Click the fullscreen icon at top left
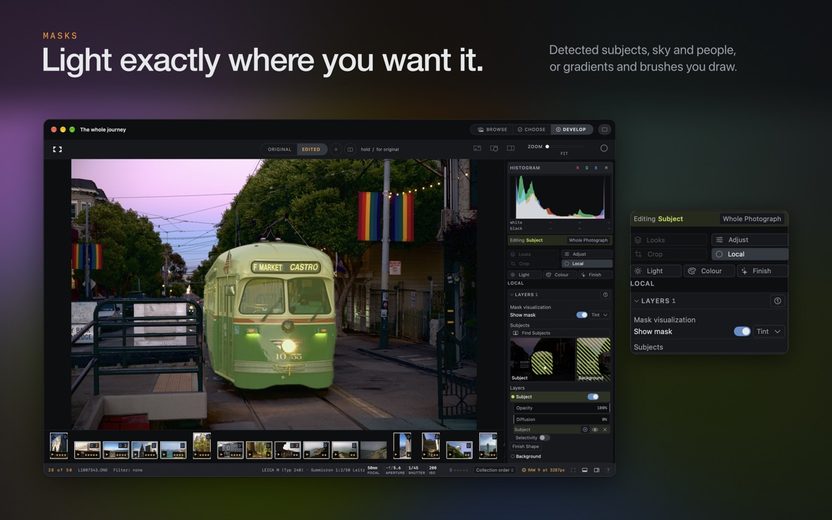Image resolution: width=832 pixels, height=520 pixels. 57,149
